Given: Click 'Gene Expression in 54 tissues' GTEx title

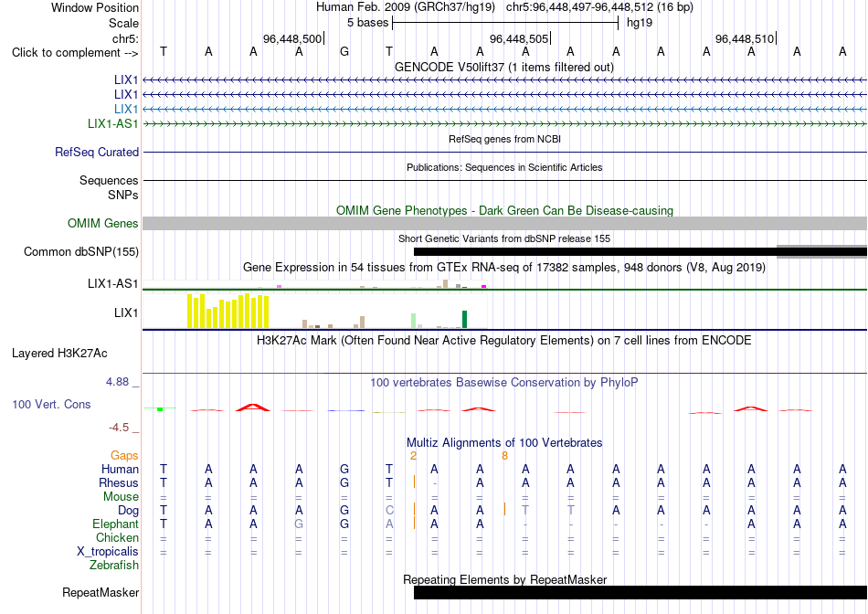Looking at the screenshot, I should coord(504,268).
